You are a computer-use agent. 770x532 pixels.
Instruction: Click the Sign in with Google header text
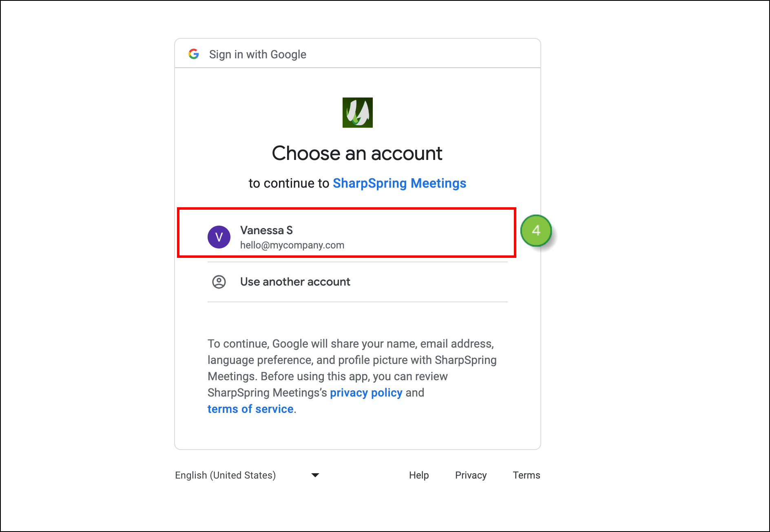(x=258, y=54)
